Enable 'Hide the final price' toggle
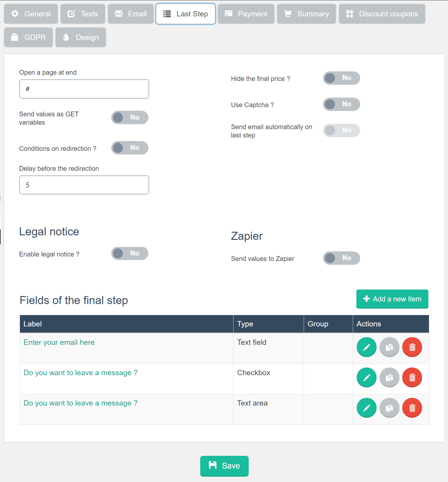This screenshot has width=448, height=482. pos(342,78)
